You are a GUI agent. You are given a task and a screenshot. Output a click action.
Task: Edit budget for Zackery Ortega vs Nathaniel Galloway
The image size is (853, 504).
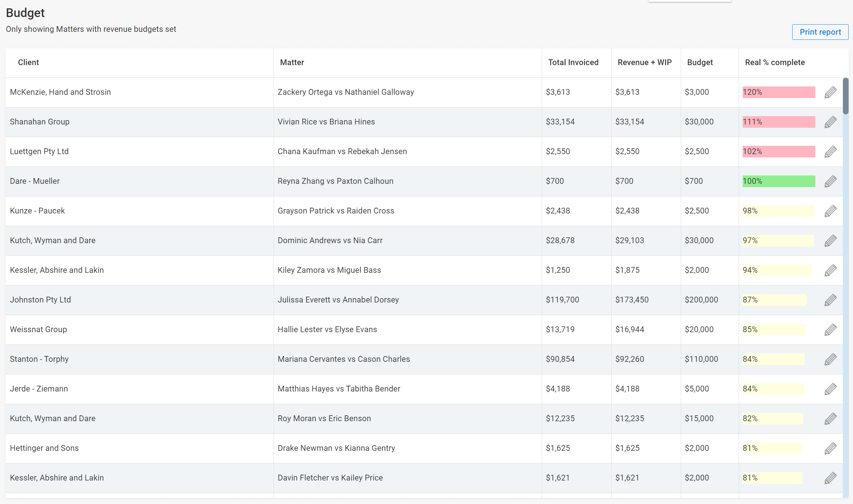point(830,92)
